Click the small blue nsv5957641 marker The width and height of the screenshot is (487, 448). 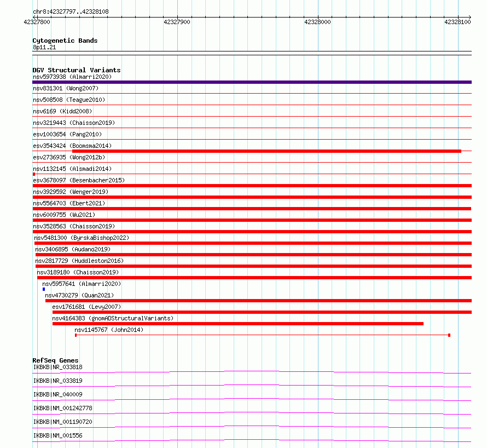tap(44, 289)
